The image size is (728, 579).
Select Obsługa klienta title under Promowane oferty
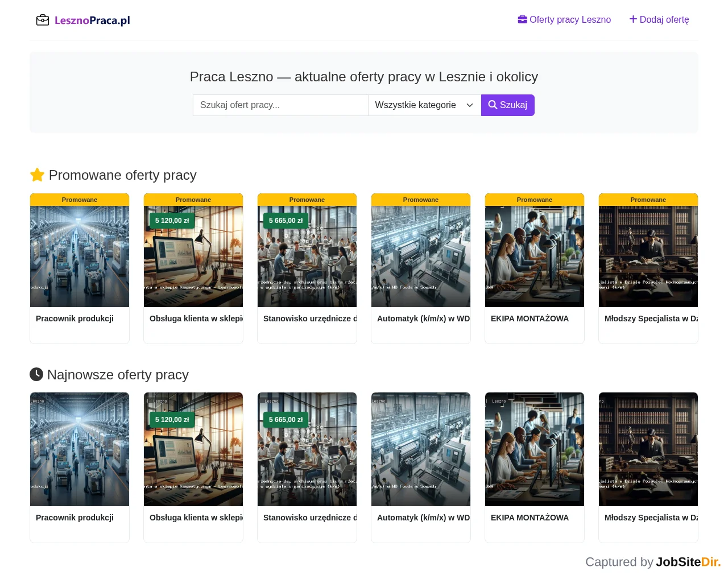coord(196,319)
